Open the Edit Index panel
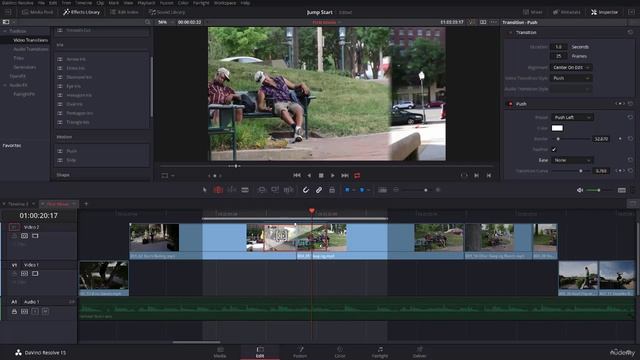640x360 pixels. [x=124, y=12]
